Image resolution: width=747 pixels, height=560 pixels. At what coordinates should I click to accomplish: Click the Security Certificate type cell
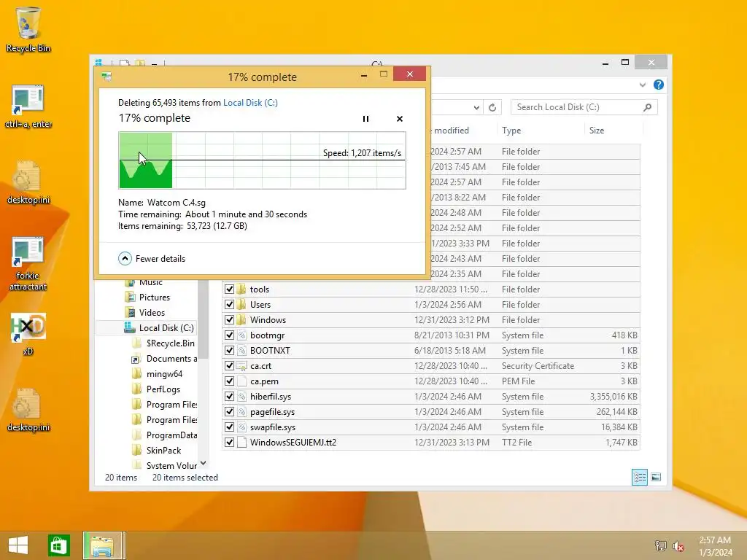[x=538, y=366]
